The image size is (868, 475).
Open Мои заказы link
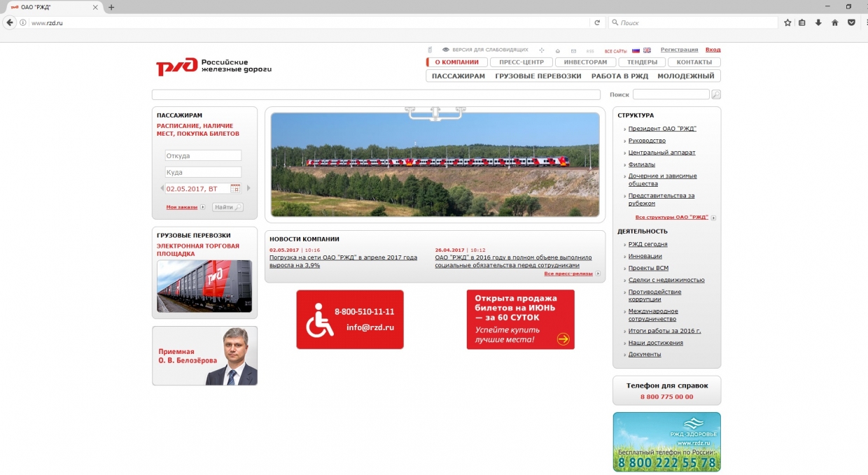click(182, 207)
